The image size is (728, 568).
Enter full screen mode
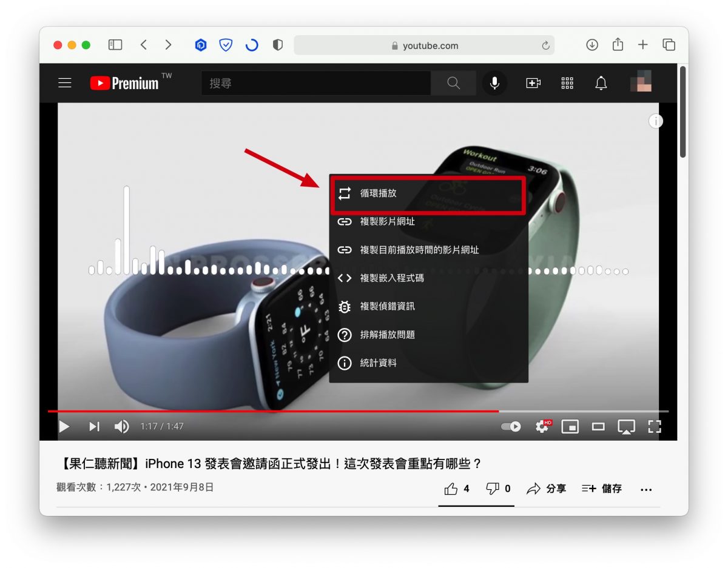pos(654,427)
